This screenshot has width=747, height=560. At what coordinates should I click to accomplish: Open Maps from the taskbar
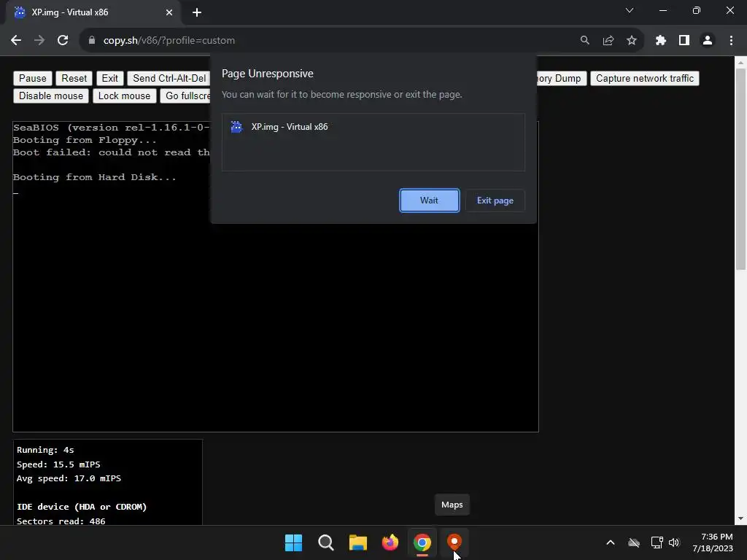pyautogui.click(x=454, y=542)
